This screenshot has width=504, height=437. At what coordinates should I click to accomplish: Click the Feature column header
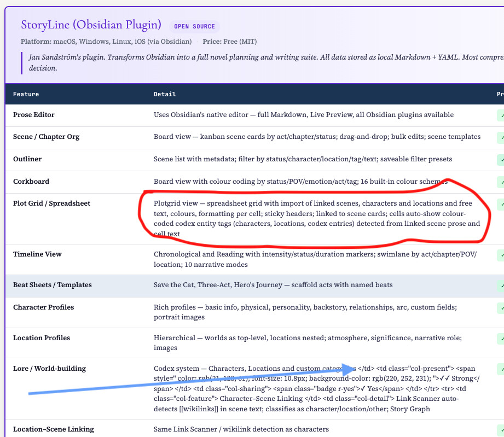click(x=26, y=94)
